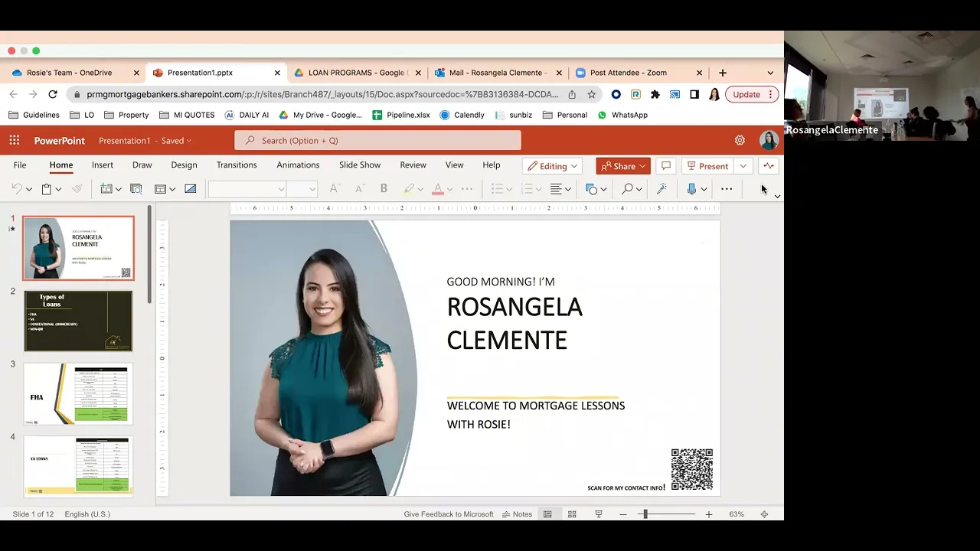Screen dimensions: 980x551
Task: Click the browser Update button
Action: (x=752, y=94)
